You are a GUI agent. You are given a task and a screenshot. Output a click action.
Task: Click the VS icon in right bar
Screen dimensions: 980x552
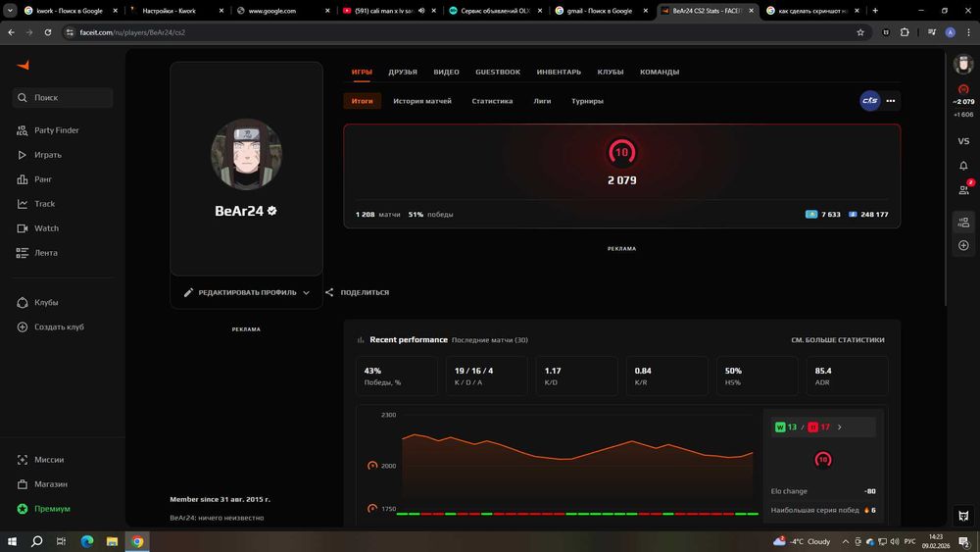point(963,141)
